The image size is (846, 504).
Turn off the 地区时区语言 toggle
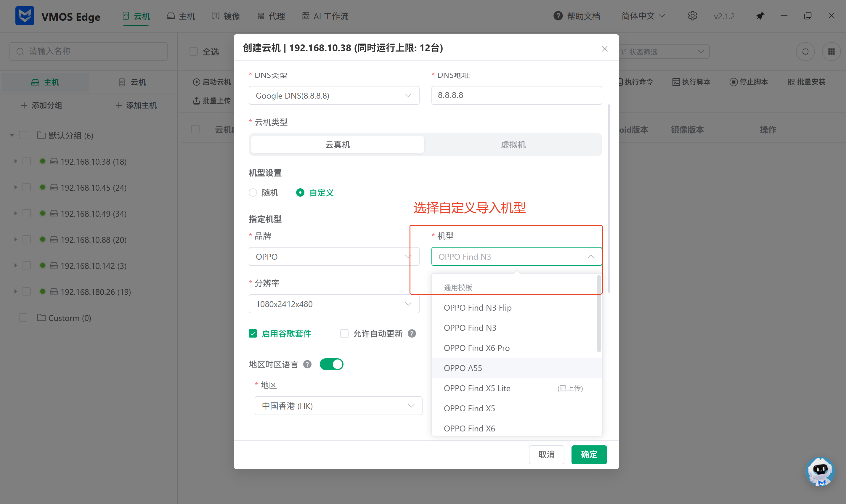click(x=331, y=364)
